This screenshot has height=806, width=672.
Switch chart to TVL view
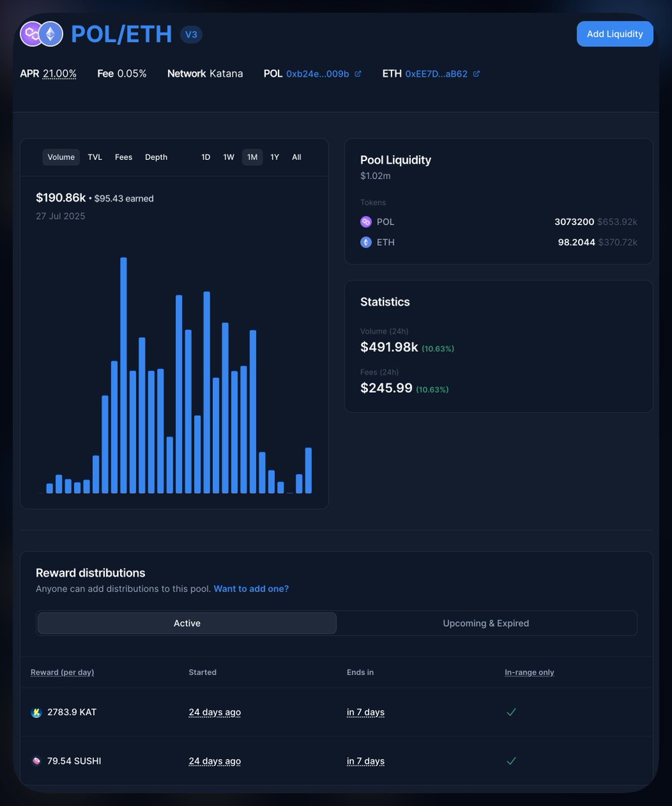[95, 157]
